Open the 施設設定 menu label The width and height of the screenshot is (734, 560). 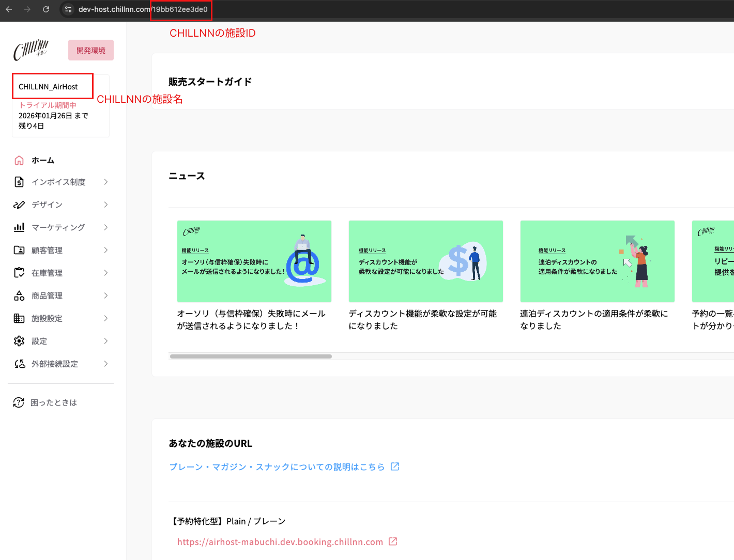(47, 318)
